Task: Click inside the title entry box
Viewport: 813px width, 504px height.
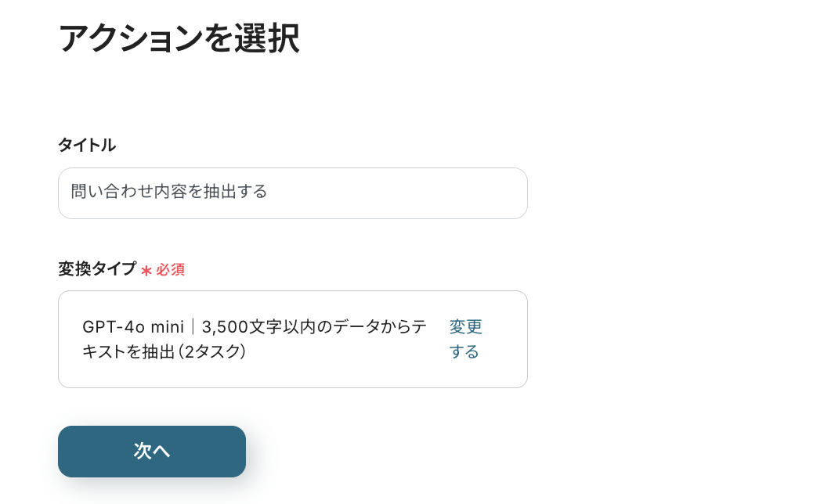Action: [x=292, y=193]
